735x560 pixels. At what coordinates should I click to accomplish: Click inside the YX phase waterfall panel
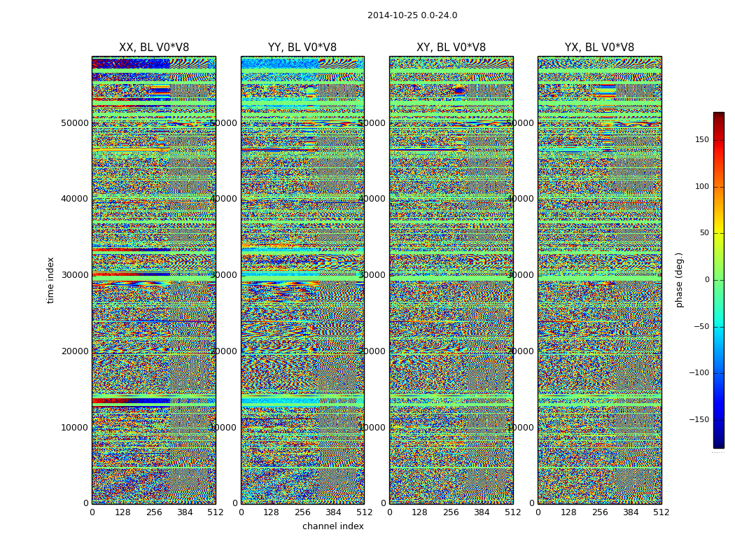click(599, 280)
